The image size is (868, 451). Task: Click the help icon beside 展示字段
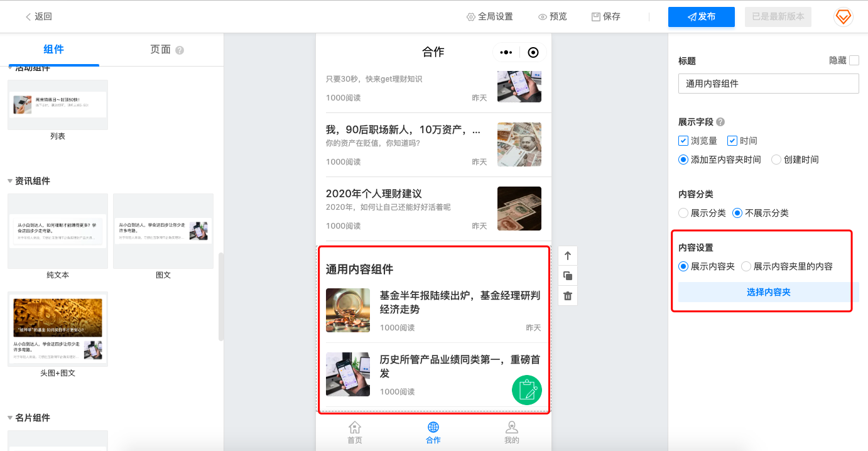coord(720,122)
